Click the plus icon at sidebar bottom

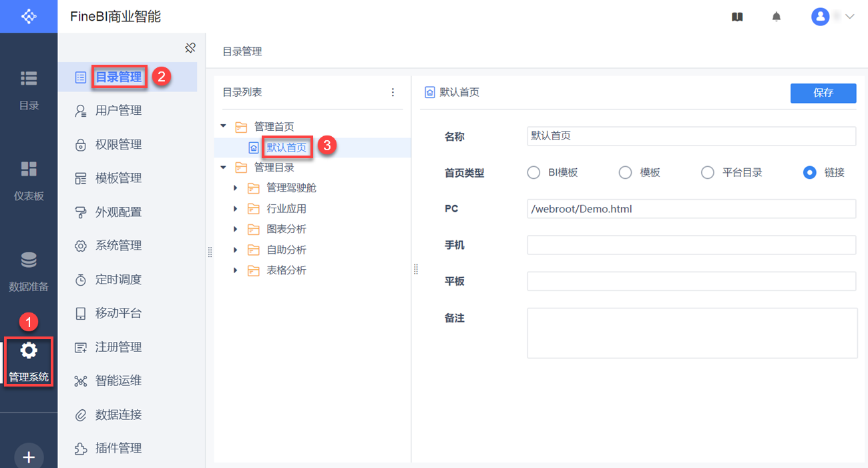(29, 457)
